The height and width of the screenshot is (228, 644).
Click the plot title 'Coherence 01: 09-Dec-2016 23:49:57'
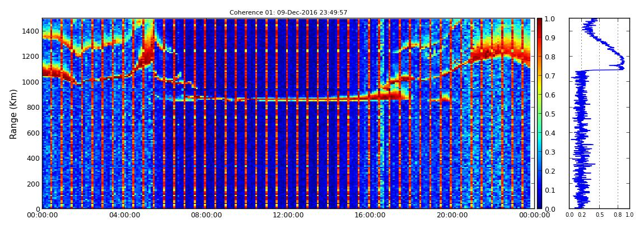point(288,12)
